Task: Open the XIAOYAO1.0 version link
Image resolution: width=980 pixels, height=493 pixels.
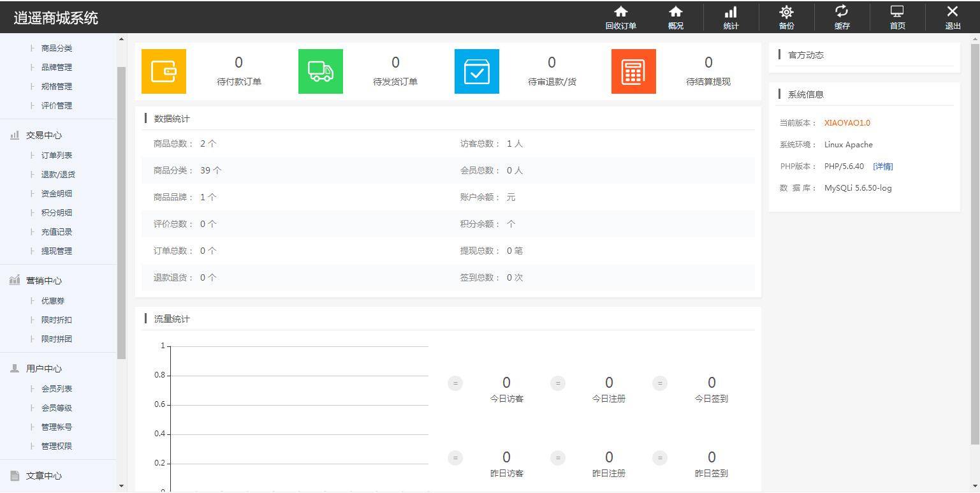Action: tap(847, 122)
